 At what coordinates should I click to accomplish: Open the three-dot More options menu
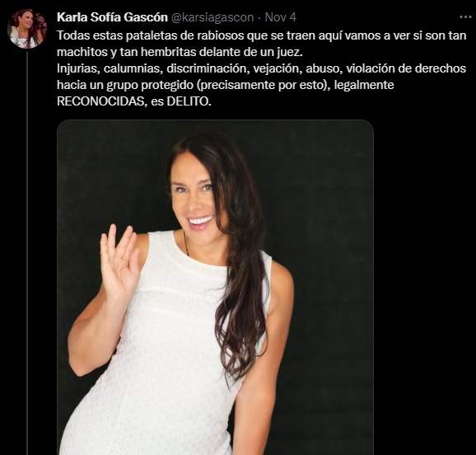[x=465, y=17]
